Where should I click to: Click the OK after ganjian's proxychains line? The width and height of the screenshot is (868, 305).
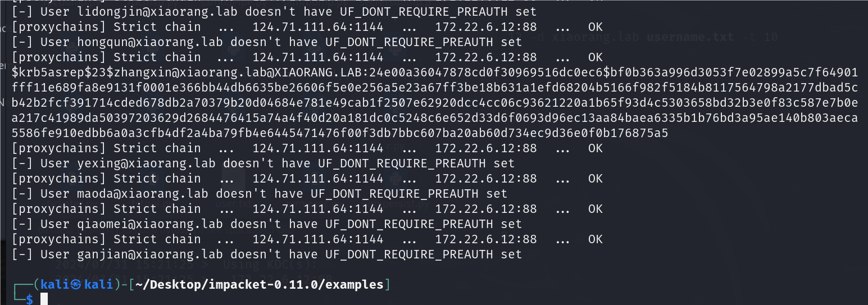pos(596,239)
